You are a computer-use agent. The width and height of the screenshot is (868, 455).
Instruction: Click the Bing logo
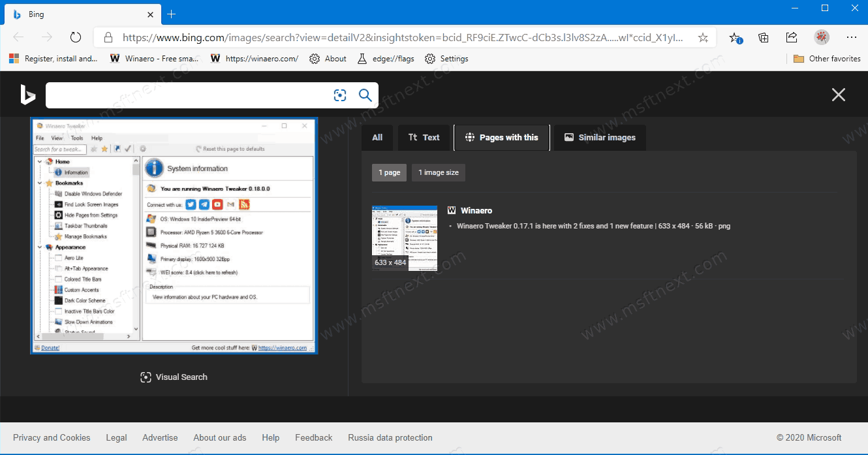click(27, 95)
